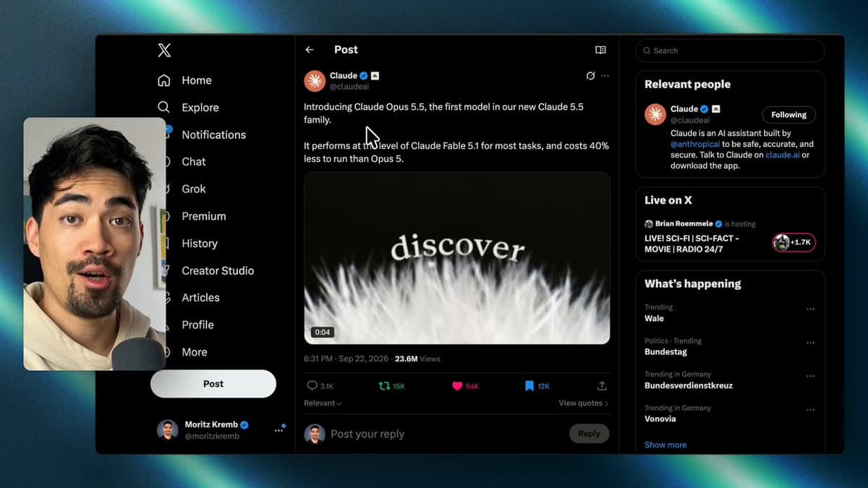Open the Explore search icon in the sidebar

click(164, 107)
